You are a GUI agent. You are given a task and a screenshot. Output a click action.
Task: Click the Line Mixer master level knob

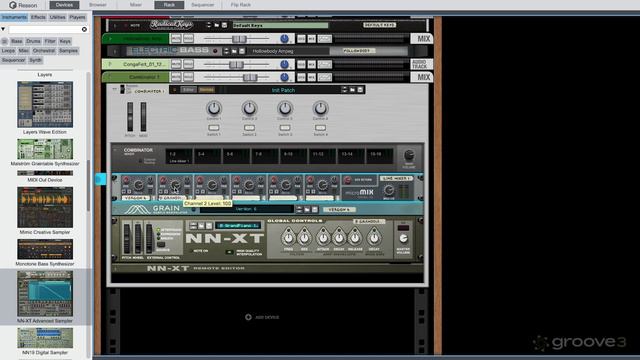pyautogui.click(x=389, y=190)
